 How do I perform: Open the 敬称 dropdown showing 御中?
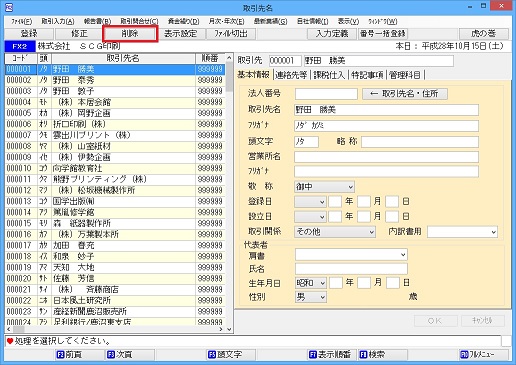click(x=324, y=187)
